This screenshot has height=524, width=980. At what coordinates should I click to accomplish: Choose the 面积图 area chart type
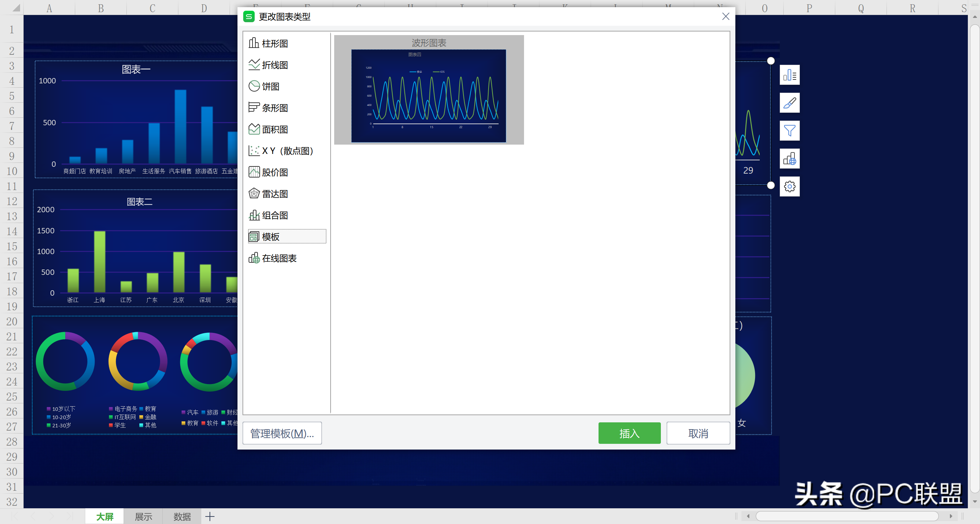tap(269, 129)
